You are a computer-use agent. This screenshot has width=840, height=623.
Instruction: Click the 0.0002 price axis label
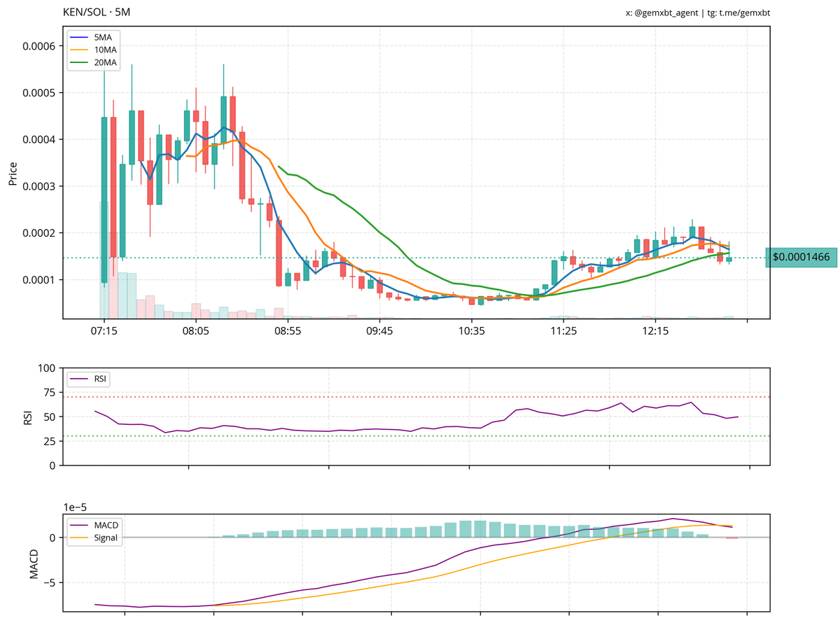click(38, 233)
